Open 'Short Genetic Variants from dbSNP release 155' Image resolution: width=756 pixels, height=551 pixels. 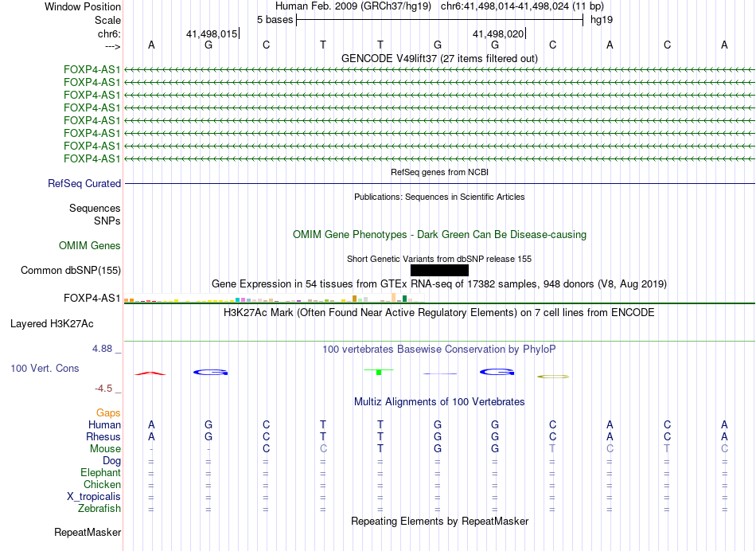click(x=439, y=259)
